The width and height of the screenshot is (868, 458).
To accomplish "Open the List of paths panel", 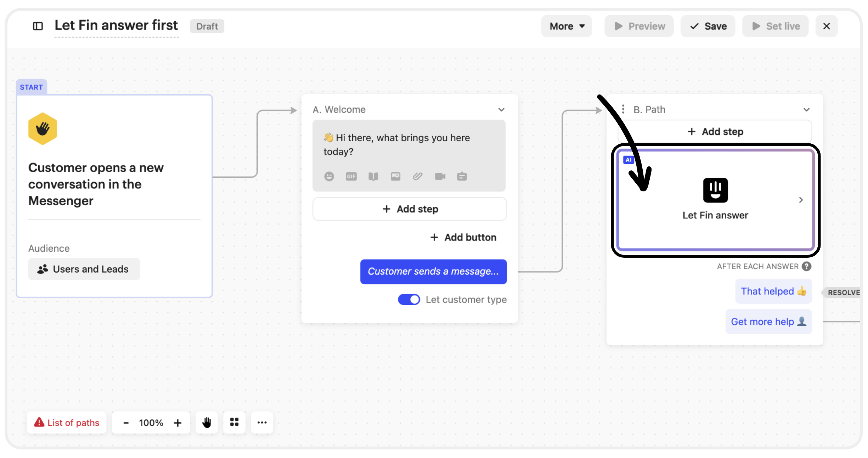I will tap(66, 422).
